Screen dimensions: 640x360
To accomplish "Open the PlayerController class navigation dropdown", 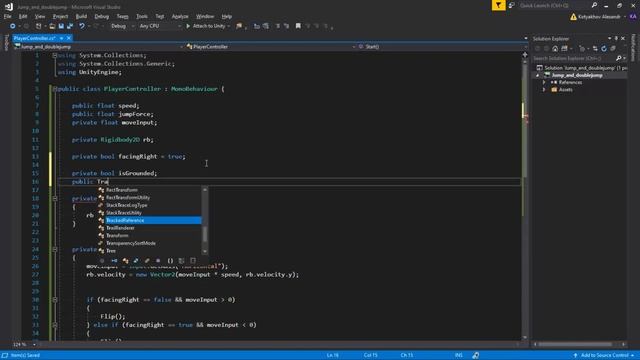I will [270, 47].
